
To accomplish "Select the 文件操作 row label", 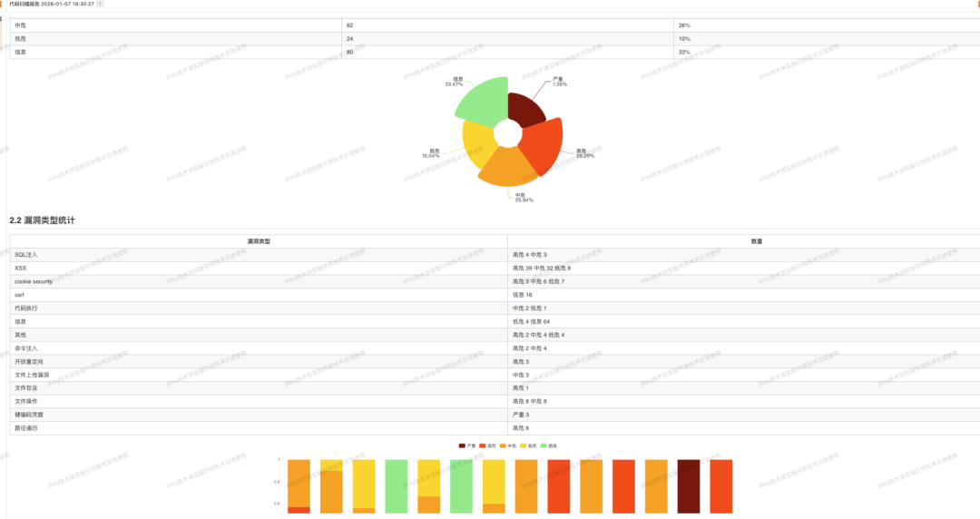I will pyautogui.click(x=26, y=401).
